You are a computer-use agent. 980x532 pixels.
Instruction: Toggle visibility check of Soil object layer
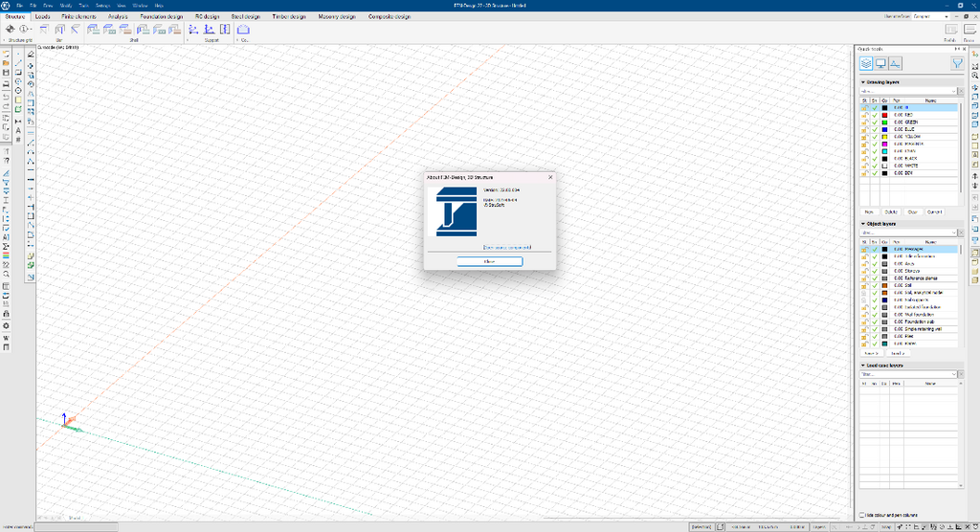pos(875,285)
